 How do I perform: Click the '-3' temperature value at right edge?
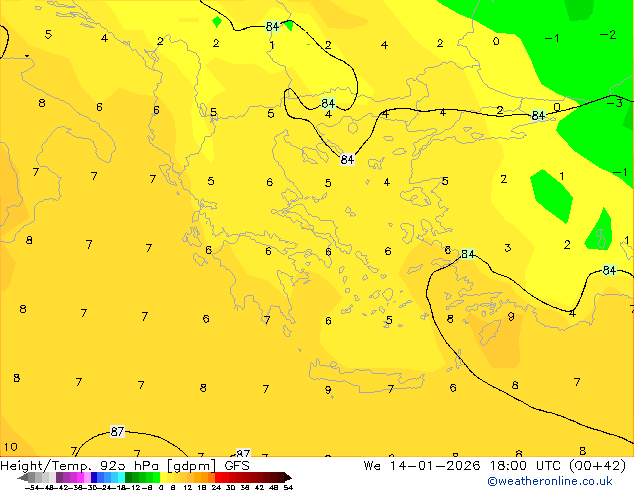click(615, 103)
